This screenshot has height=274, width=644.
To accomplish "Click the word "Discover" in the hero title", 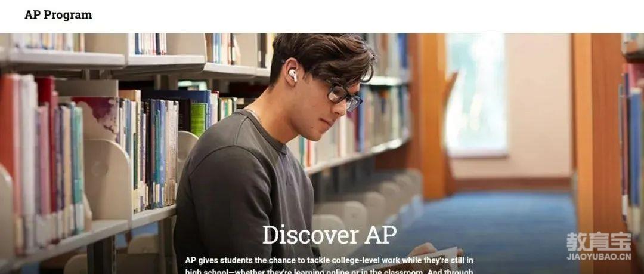I will (x=310, y=235).
